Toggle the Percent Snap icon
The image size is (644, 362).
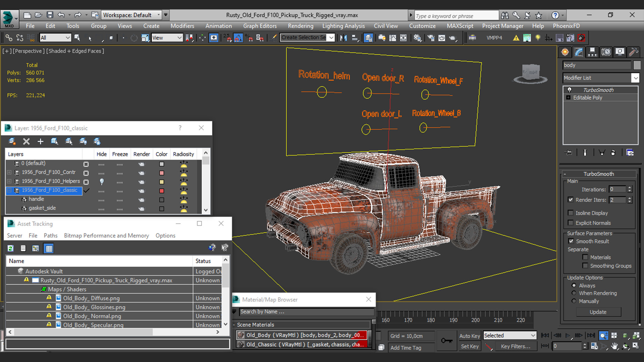click(x=249, y=38)
